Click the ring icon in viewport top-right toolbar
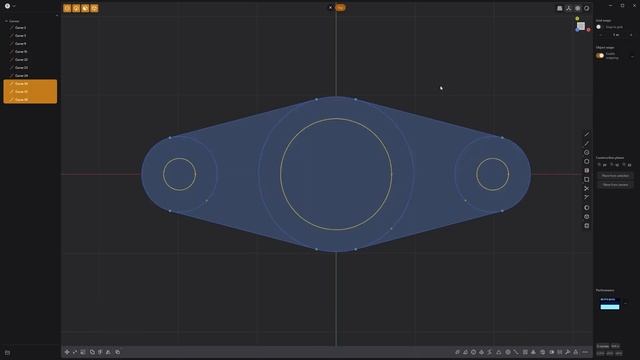The height and width of the screenshot is (360, 640). (x=587, y=8)
